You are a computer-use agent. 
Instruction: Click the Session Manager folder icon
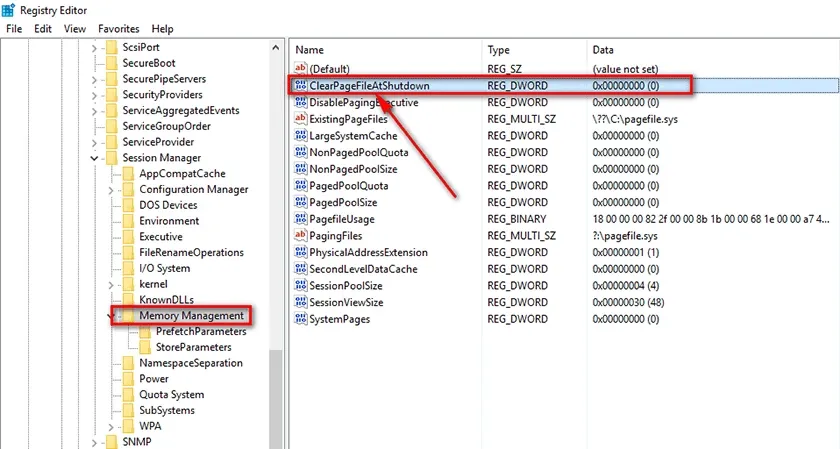111,158
